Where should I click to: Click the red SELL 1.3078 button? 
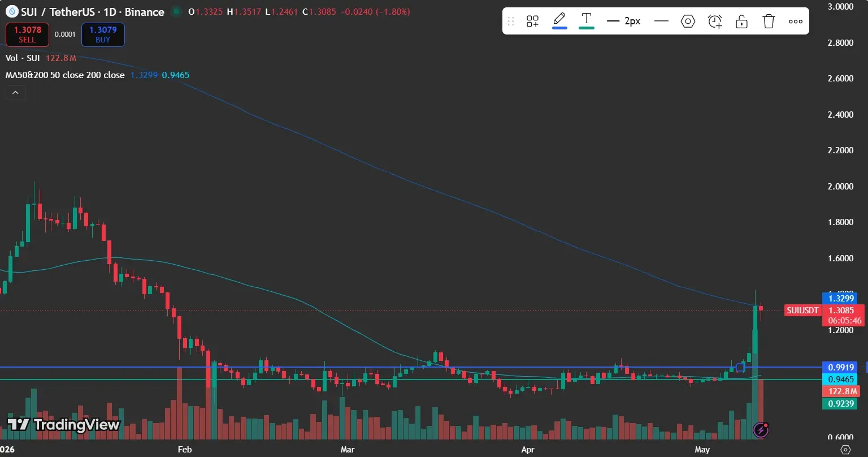pos(27,35)
